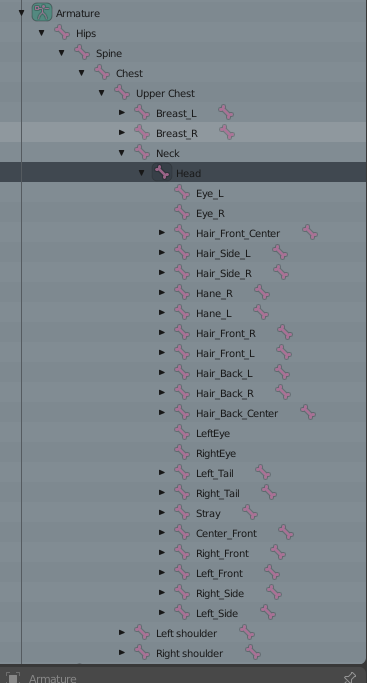Click child bone icon beside Left shoulder
This screenshot has width=367, height=683.
tap(247, 632)
